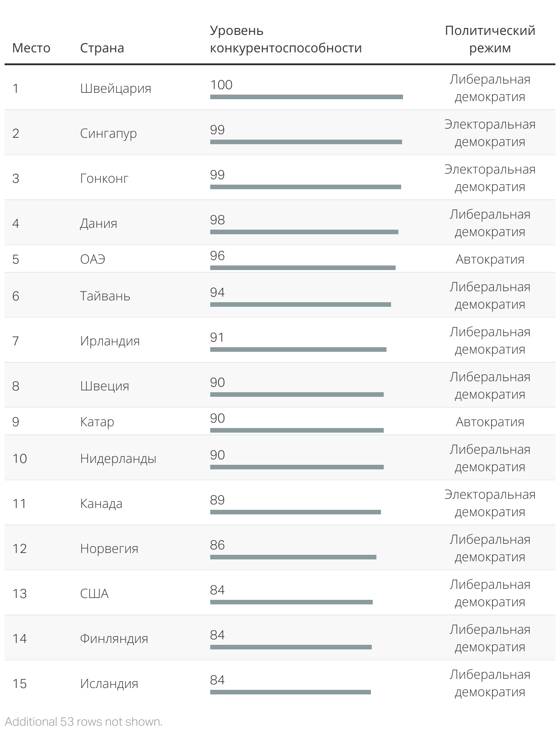Click the США country name
This screenshot has height=733, width=560.
(x=94, y=593)
